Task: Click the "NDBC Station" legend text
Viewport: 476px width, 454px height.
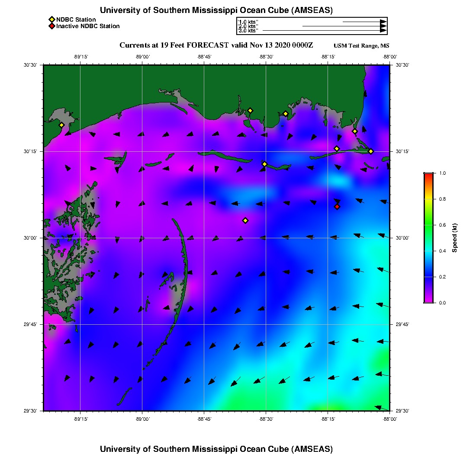Action: (76, 19)
